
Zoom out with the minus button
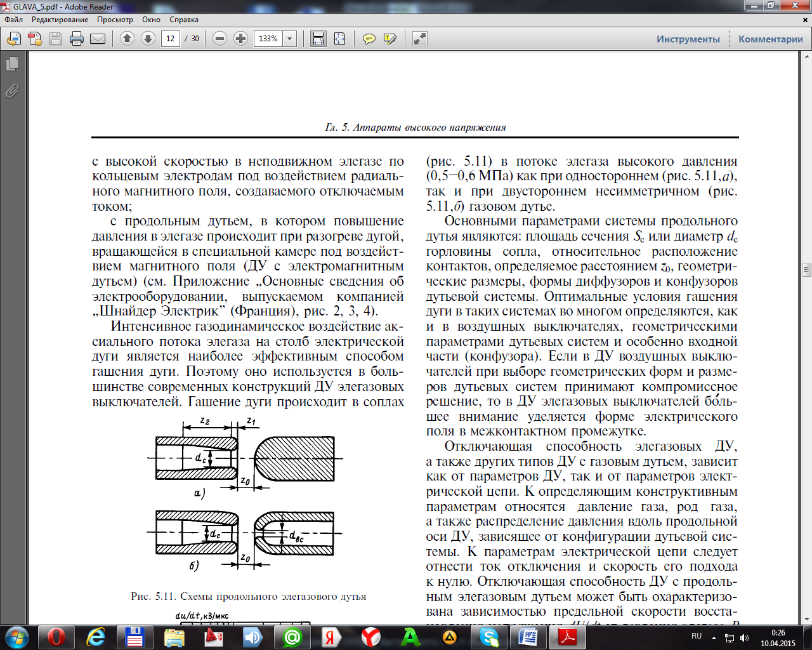coord(219,39)
